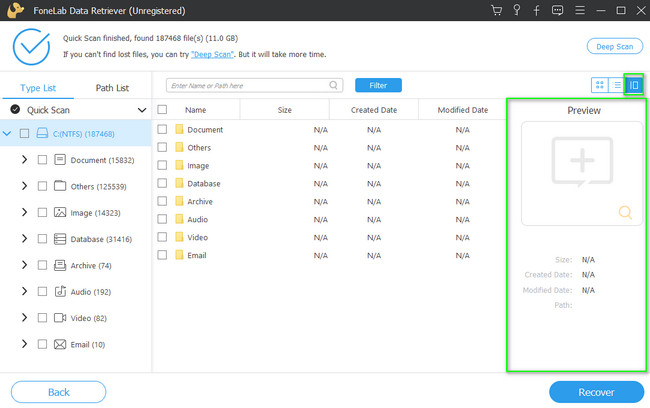This screenshot has height=408, width=650.
Task: Click the Document type icon in the tree
Action: [60, 160]
